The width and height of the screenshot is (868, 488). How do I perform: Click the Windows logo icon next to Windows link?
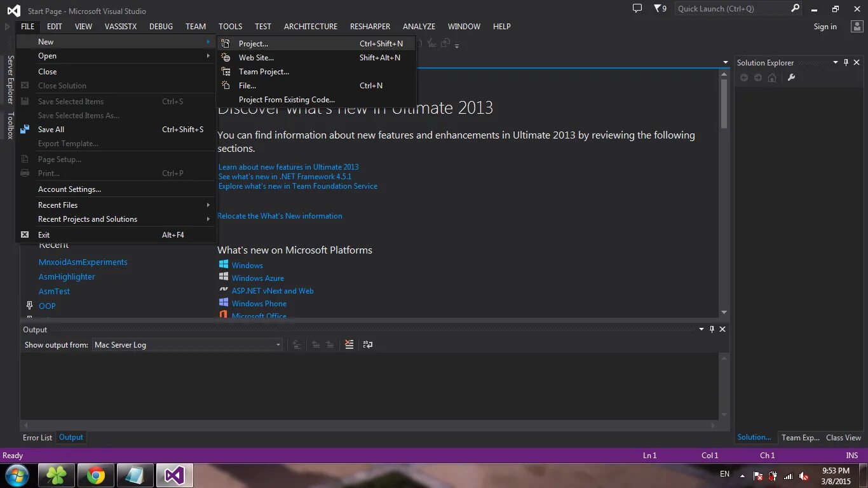click(x=224, y=264)
